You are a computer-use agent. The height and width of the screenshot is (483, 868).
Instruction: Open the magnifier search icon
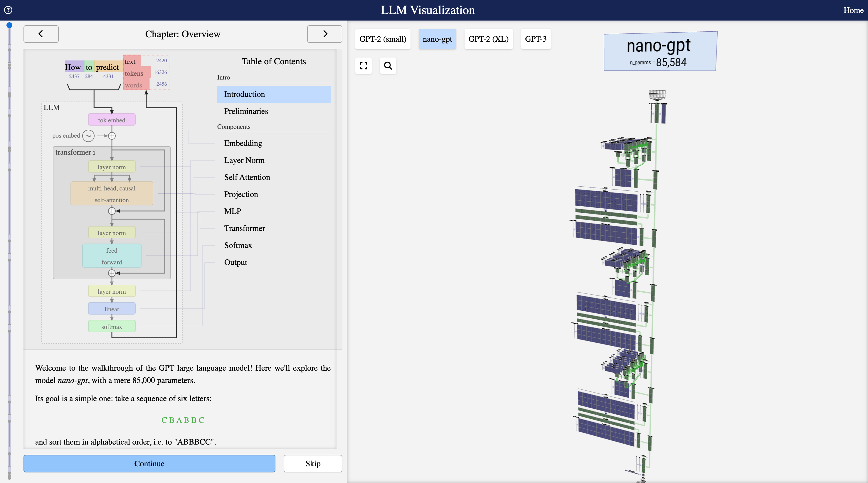388,66
